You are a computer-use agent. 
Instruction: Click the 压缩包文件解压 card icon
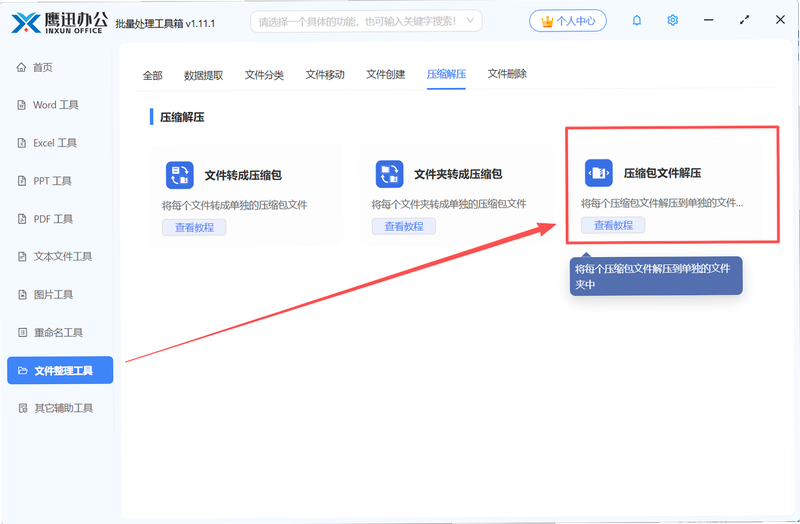click(598, 173)
